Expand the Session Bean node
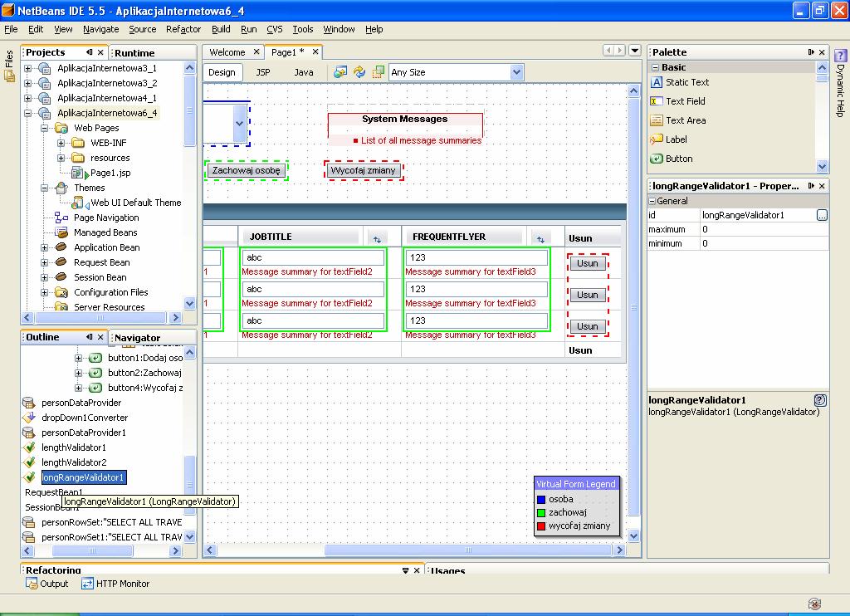The image size is (850, 616). click(45, 277)
